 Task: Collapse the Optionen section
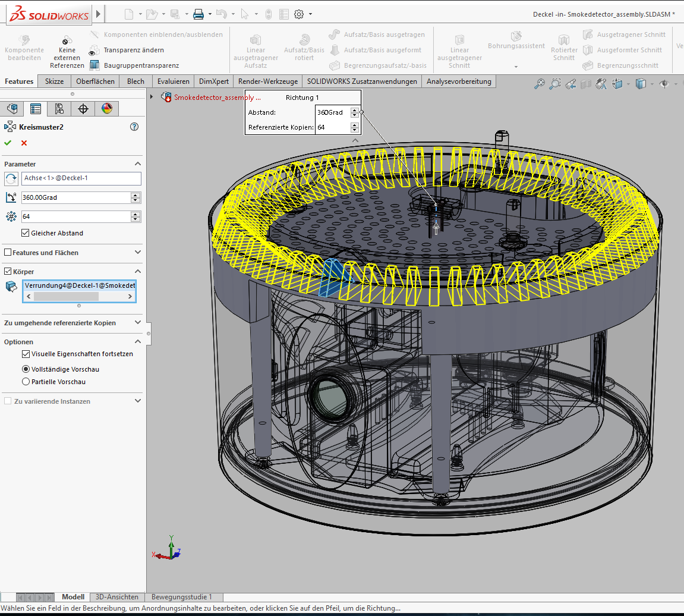[138, 342]
